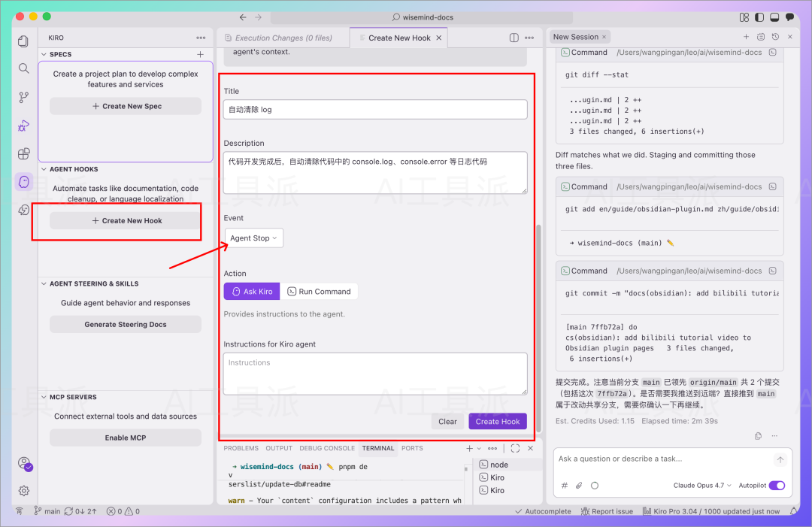Open the Explorer files icon in activity bar

23,41
